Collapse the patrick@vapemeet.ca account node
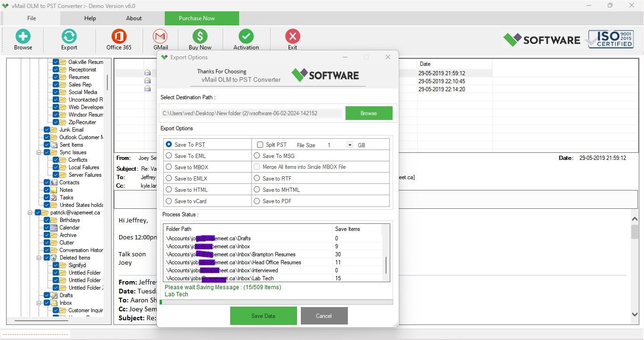The image size is (644, 340). coord(30,213)
